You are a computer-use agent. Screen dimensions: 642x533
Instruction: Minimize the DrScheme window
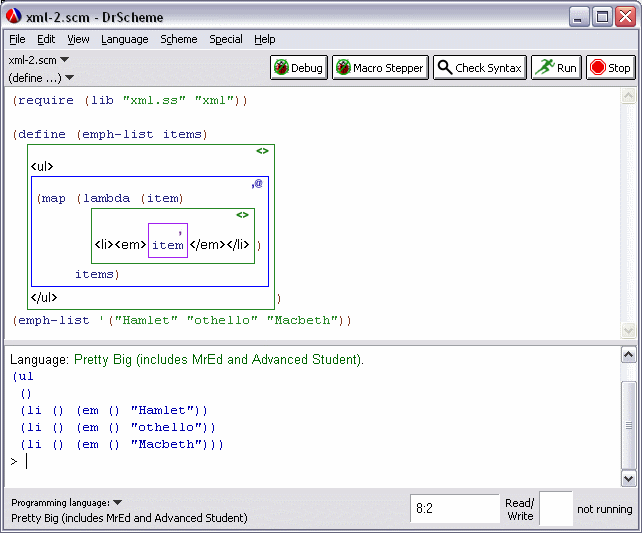(x=579, y=17)
